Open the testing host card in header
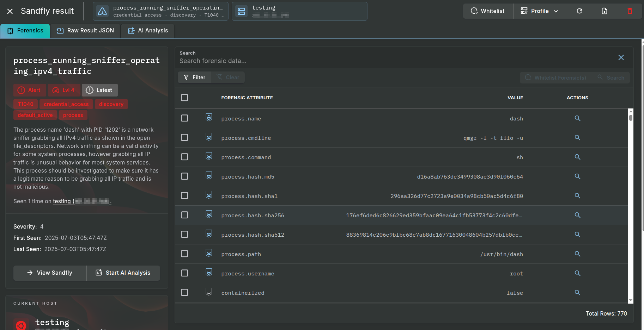 [x=299, y=11]
